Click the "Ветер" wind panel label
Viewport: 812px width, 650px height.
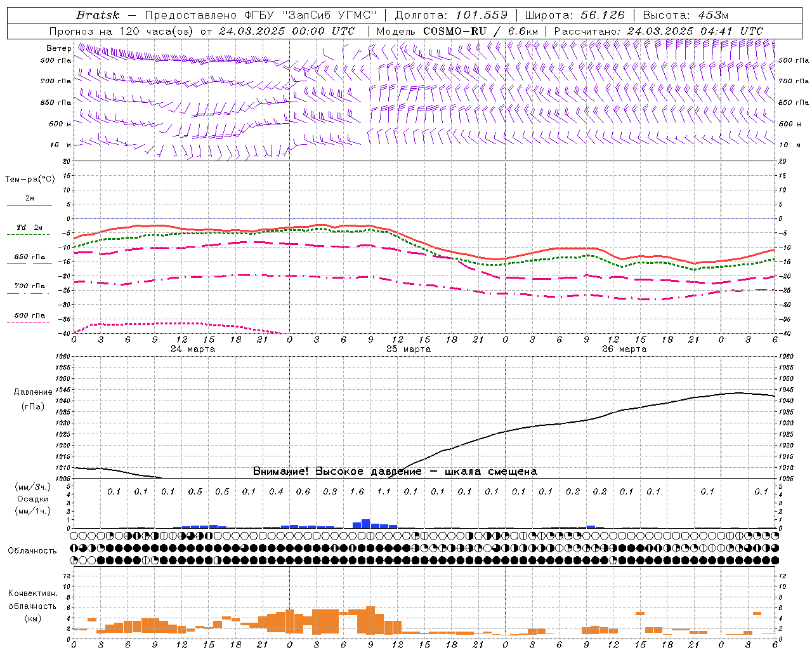[59, 48]
